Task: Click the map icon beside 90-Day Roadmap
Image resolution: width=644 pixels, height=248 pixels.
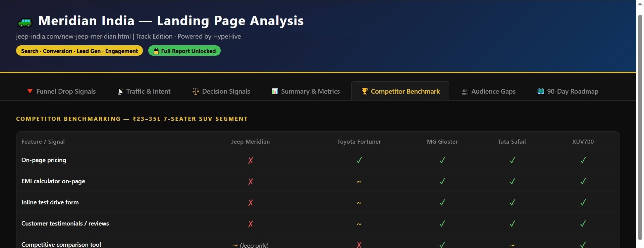Action: (541, 91)
